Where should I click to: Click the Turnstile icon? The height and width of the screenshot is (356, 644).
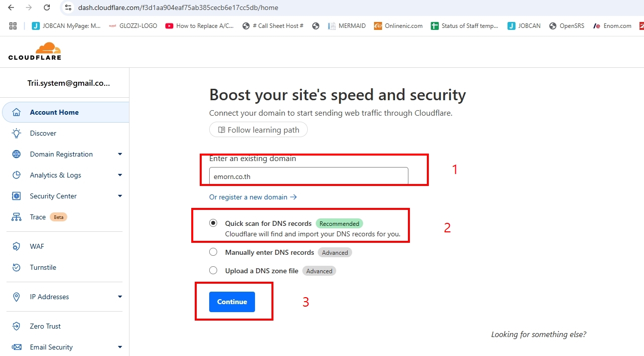click(x=16, y=267)
